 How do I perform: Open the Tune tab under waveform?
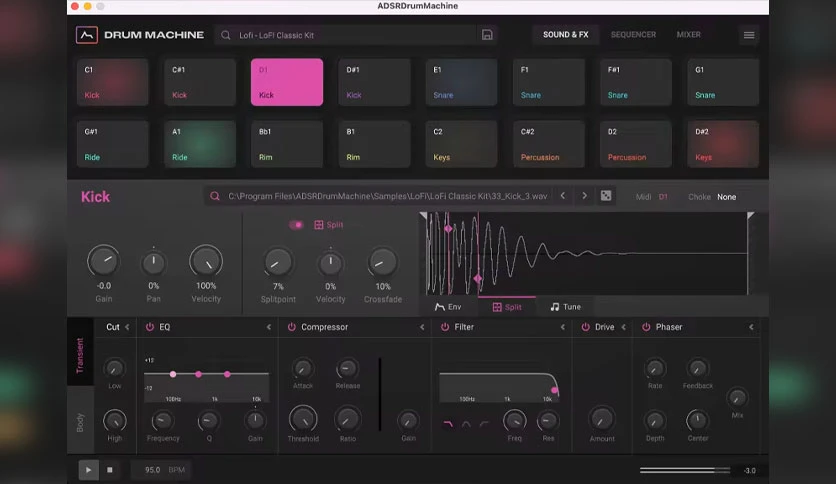point(566,306)
